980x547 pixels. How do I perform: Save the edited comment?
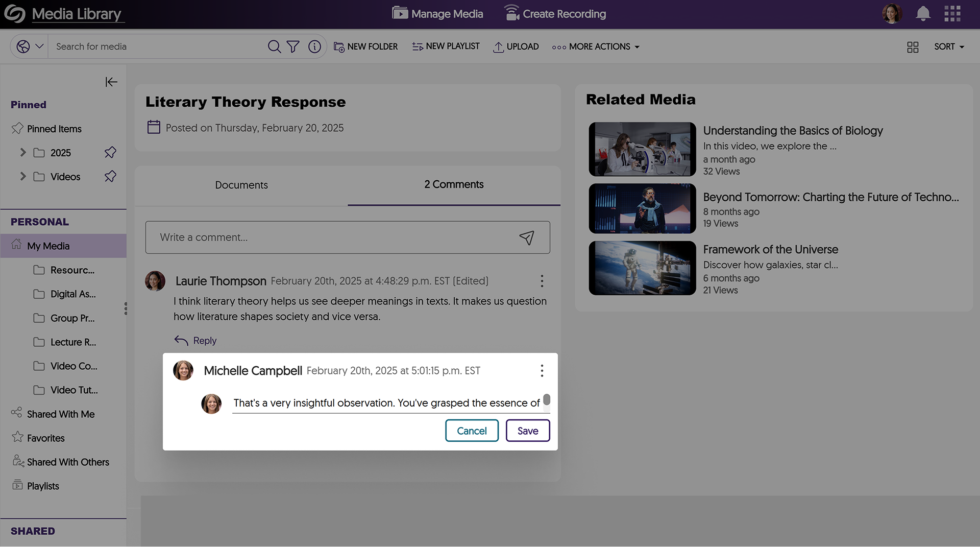(x=527, y=431)
